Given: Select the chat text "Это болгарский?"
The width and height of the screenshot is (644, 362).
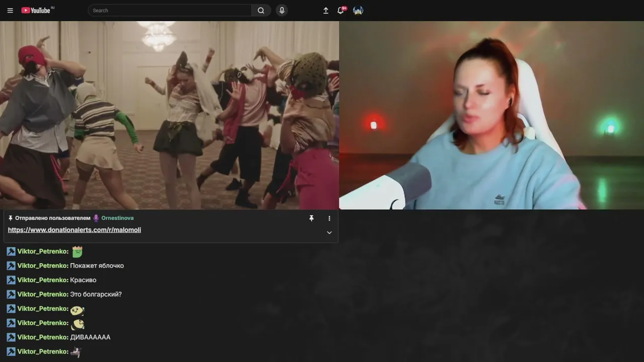Looking at the screenshot, I should 96,294.
